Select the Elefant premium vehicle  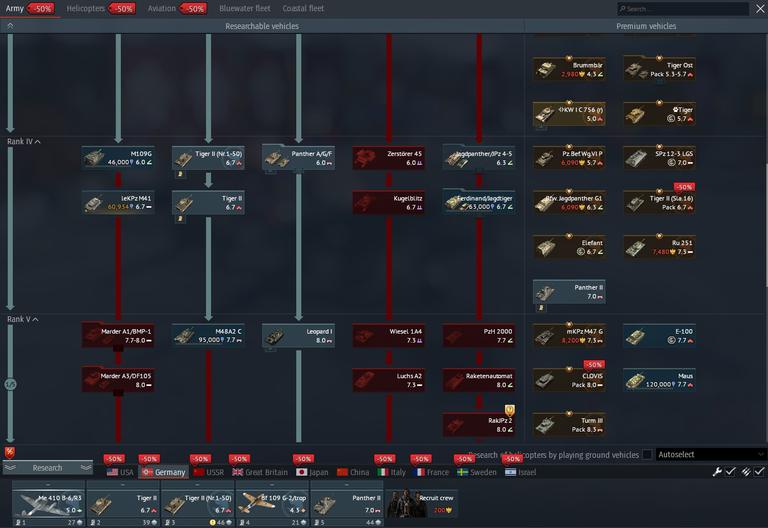click(x=569, y=247)
